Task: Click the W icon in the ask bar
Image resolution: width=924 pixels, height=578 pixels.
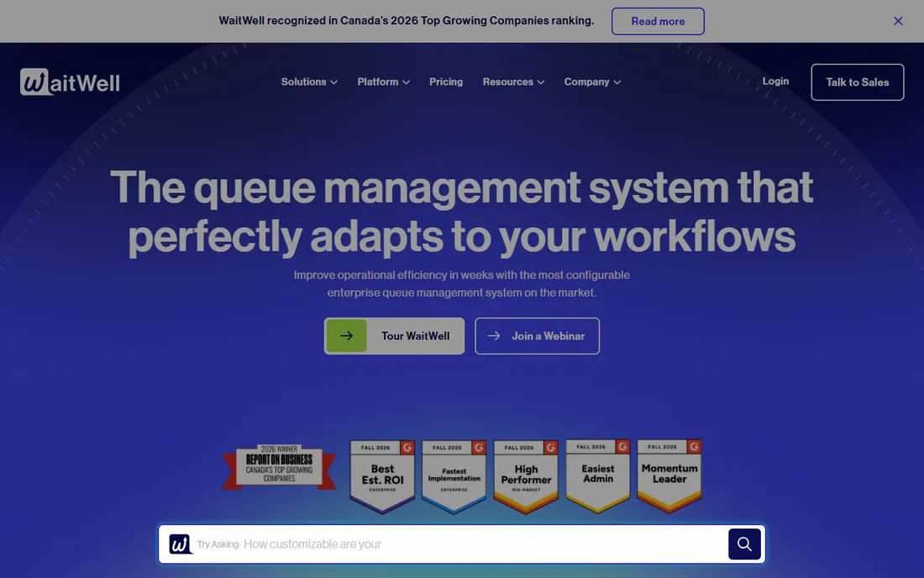Action: (181, 544)
